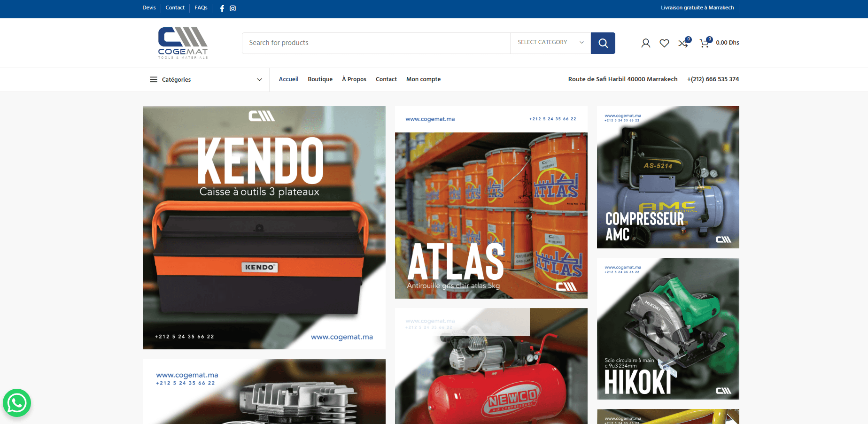This screenshot has height=424, width=868.
Task: Open the Boutique menu item
Action: (320, 79)
